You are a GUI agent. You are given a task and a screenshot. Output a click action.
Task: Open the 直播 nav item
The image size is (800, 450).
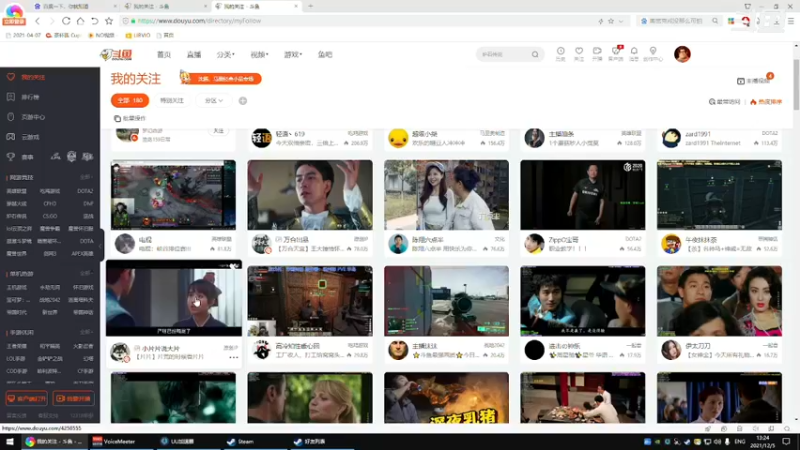tap(194, 55)
